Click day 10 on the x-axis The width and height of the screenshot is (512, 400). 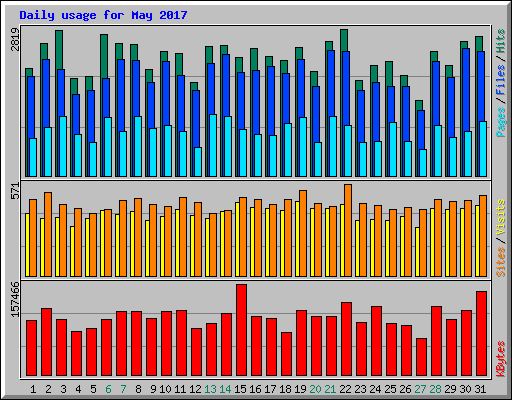pyautogui.click(x=165, y=389)
